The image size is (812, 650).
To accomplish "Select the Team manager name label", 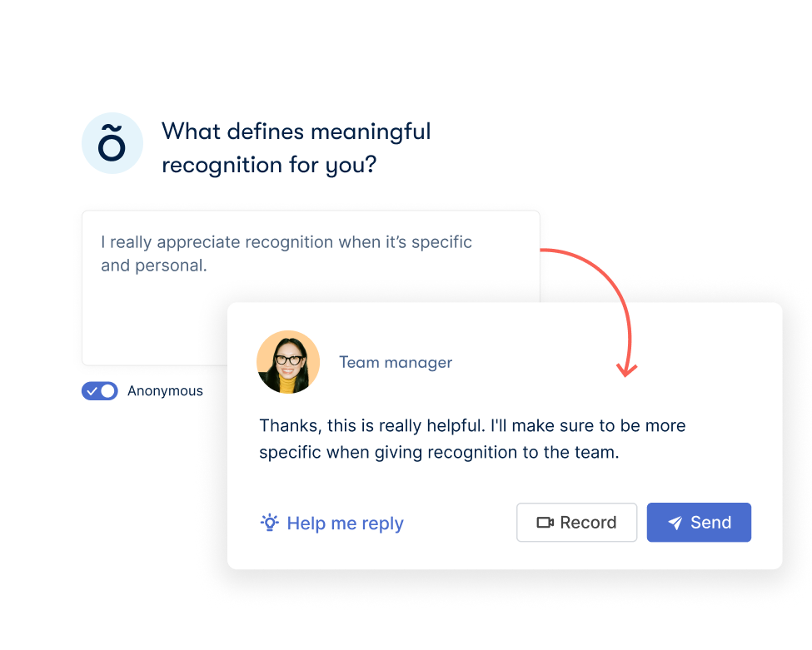I will click(x=396, y=362).
